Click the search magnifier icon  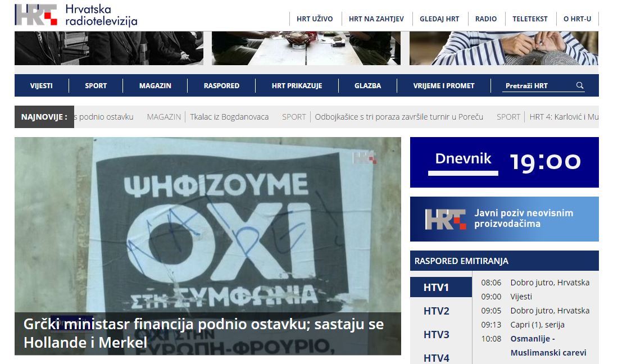[580, 85]
